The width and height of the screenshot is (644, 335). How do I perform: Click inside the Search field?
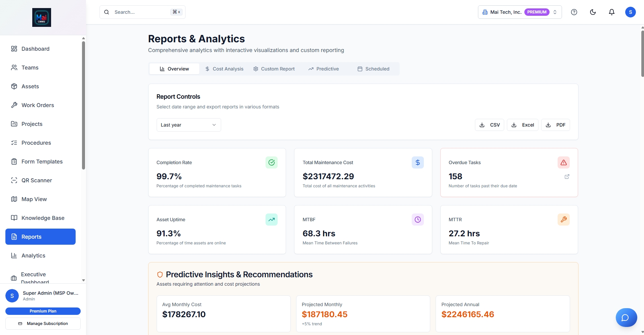pos(141,12)
